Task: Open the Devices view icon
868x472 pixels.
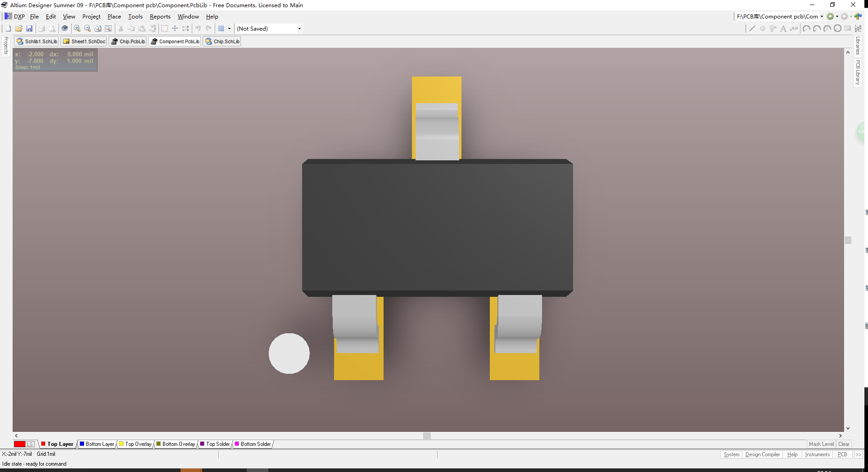Action: point(65,28)
